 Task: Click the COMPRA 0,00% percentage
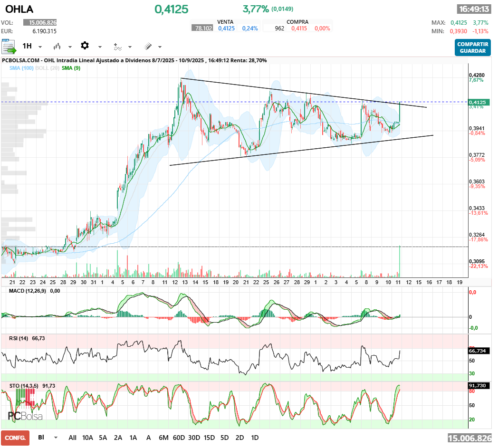tap(322, 28)
